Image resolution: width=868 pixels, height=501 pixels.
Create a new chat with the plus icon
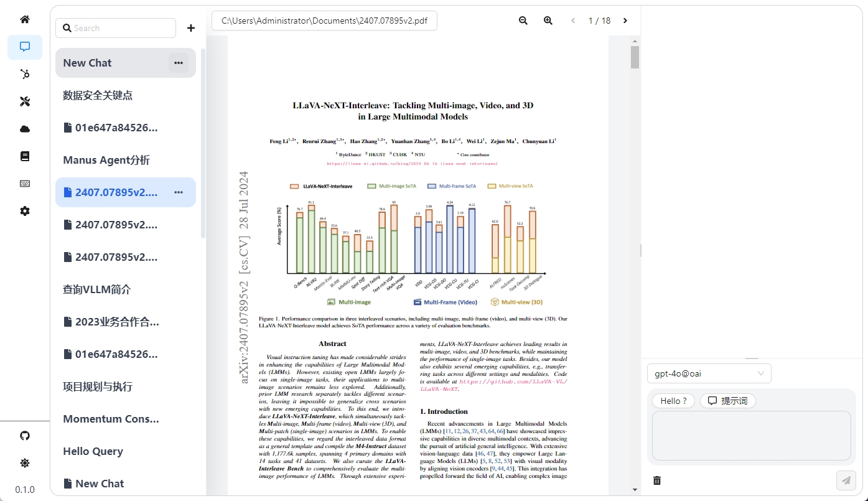click(191, 28)
